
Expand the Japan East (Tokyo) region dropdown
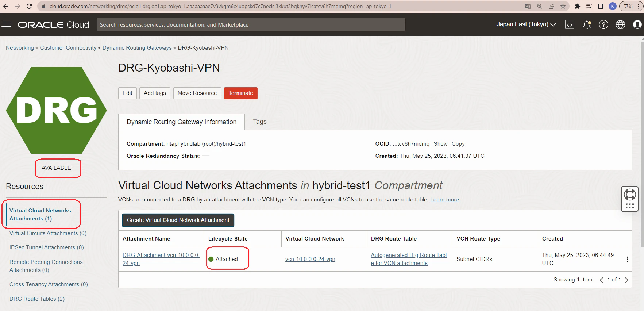[x=526, y=24]
